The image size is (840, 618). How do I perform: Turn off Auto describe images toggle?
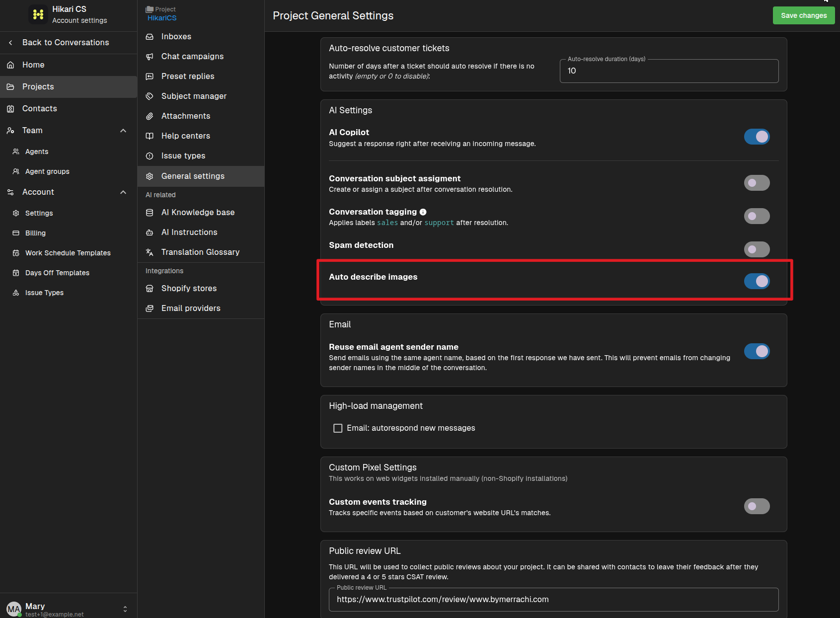757,281
